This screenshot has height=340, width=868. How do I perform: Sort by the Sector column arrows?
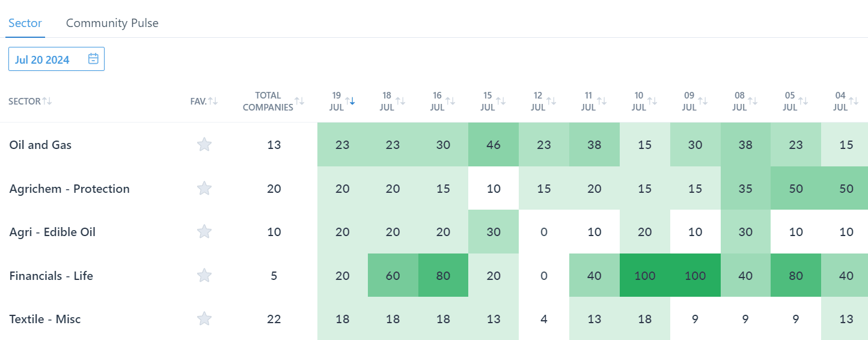click(47, 101)
